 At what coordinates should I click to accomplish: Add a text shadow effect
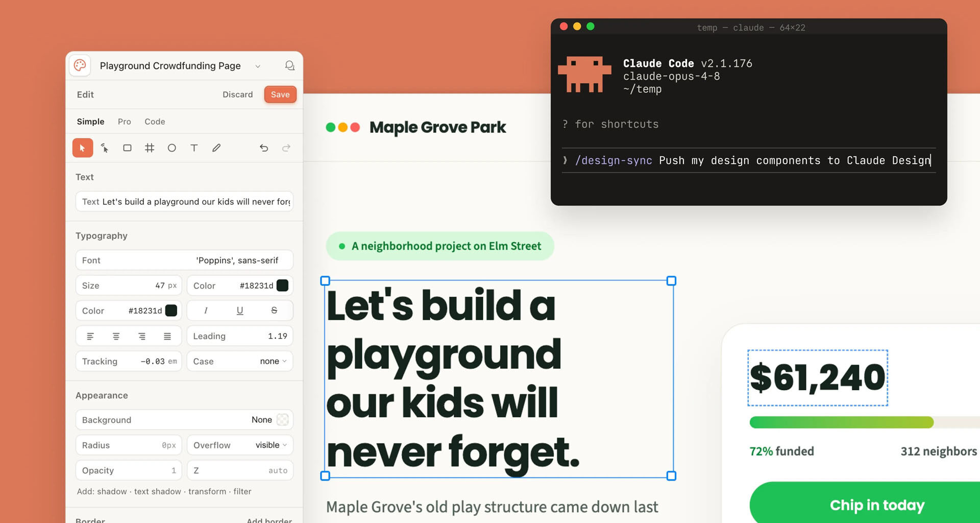click(158, 491)
